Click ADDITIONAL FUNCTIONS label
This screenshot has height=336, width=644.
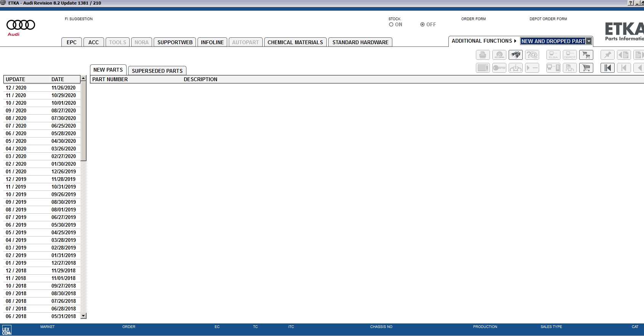click(482, 41)
